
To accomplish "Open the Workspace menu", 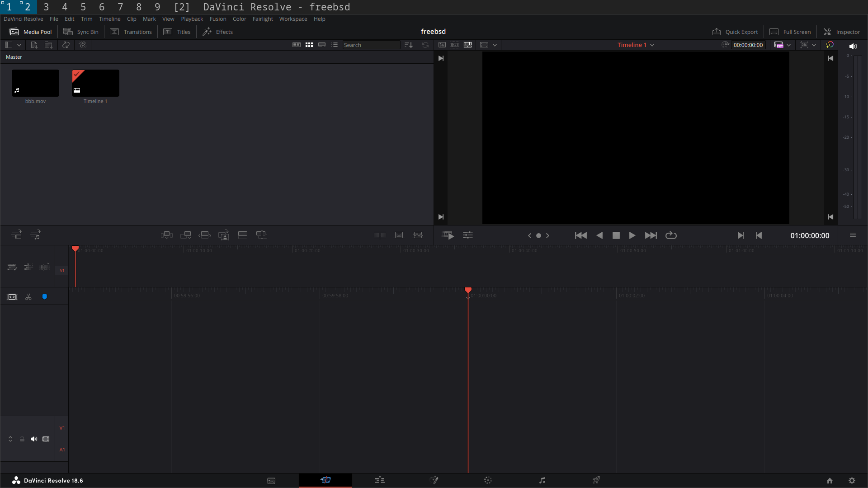I will 293,19.
